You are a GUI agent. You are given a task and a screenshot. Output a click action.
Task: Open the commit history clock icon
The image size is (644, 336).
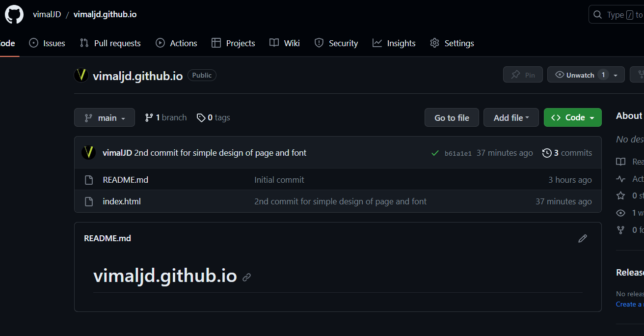click(547, 153)
